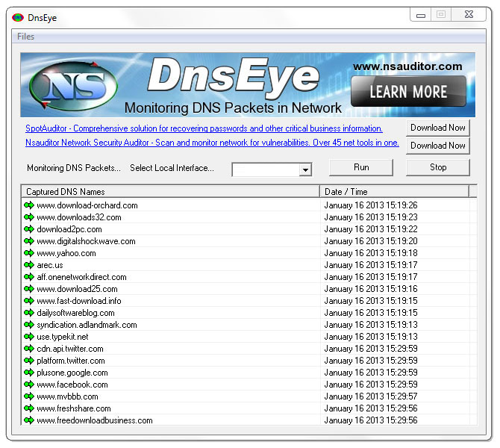This screenshot has width=500, height=448.
Task: Click the Download Now button for Nsauditor
Action: click(437, 146)
